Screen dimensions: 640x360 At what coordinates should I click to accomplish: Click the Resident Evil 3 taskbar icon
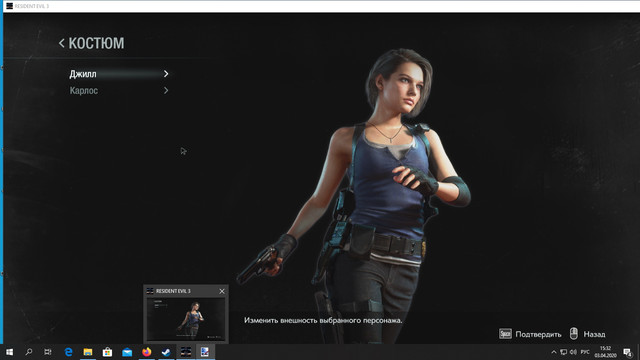(186, 352)
